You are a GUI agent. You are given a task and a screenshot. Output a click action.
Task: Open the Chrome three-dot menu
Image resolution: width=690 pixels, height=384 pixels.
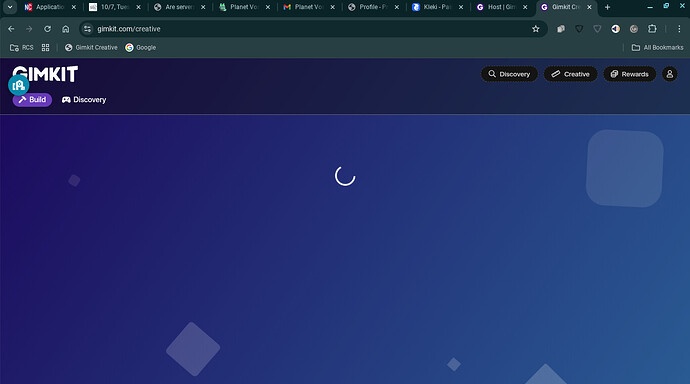679,29
